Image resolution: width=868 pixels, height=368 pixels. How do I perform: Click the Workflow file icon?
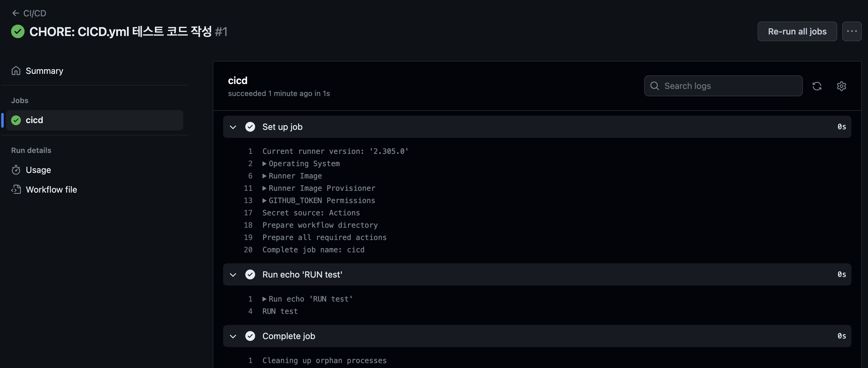(x=16, y=189)
